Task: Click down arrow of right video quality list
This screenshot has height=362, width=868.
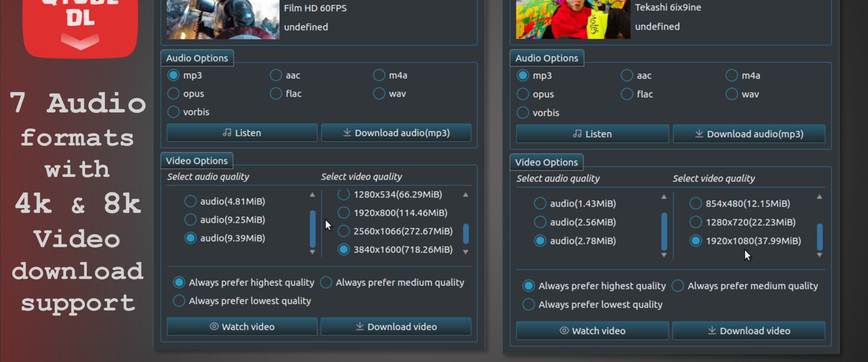Action: (x=820, y=255)
